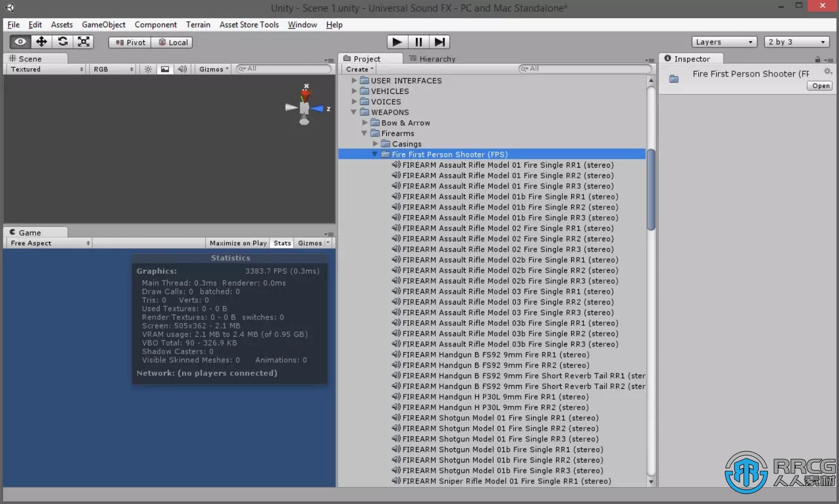The image size is (839, 504).
Task: Click the Play button
Action: coord(397,42)
